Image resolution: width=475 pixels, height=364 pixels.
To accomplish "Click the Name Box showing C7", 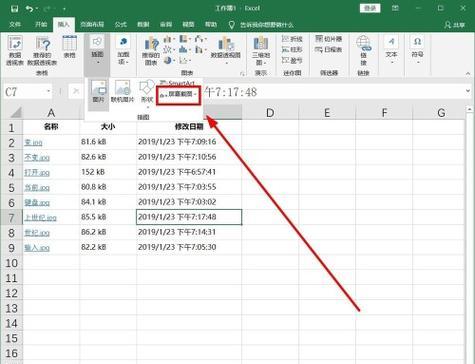I will tap(25, 91).
